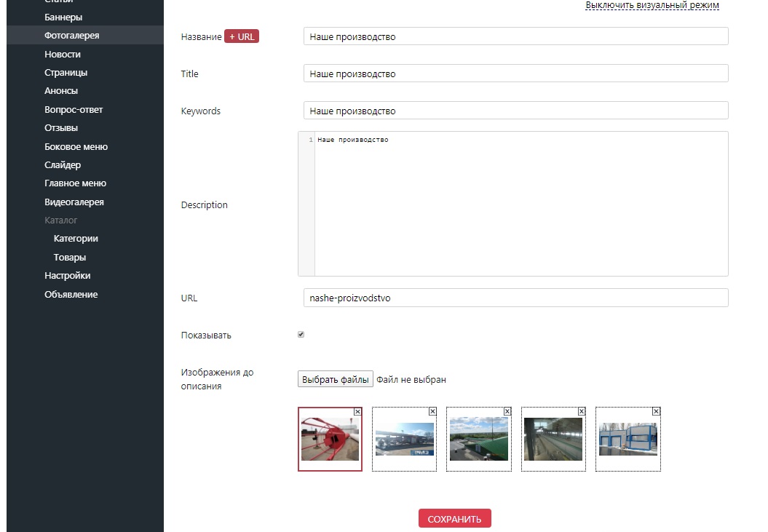The height and width of the screenshot is (532, 768).
Task: Open Вопрос-ответ section
Action: 74,110
